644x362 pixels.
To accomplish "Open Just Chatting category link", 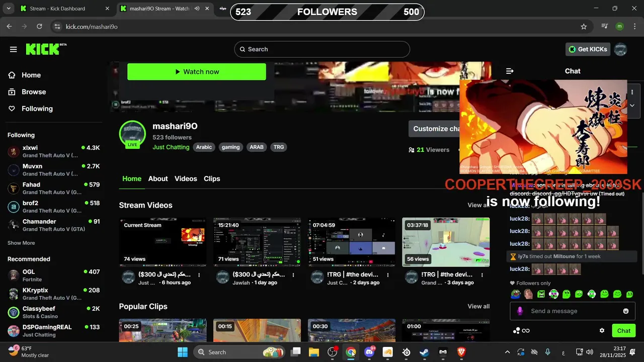I will 171,147.
